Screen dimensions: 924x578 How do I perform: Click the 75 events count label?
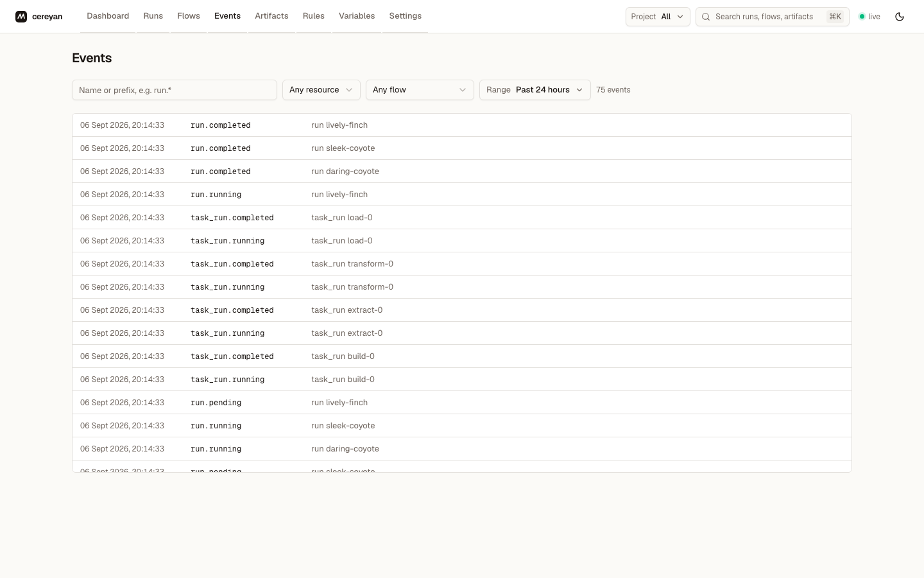[613, 90]
